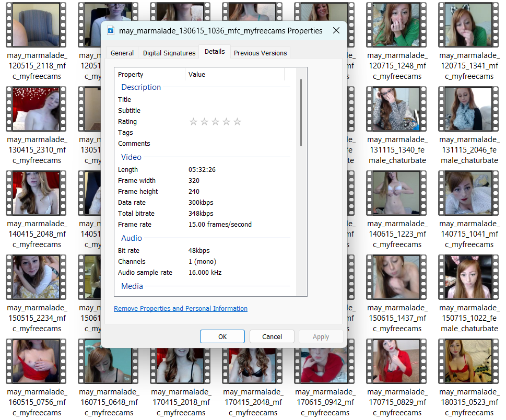This screenshot has width=506, height=420.
Task: Select the Data rate value 300kbps
Action: point(201,202)
